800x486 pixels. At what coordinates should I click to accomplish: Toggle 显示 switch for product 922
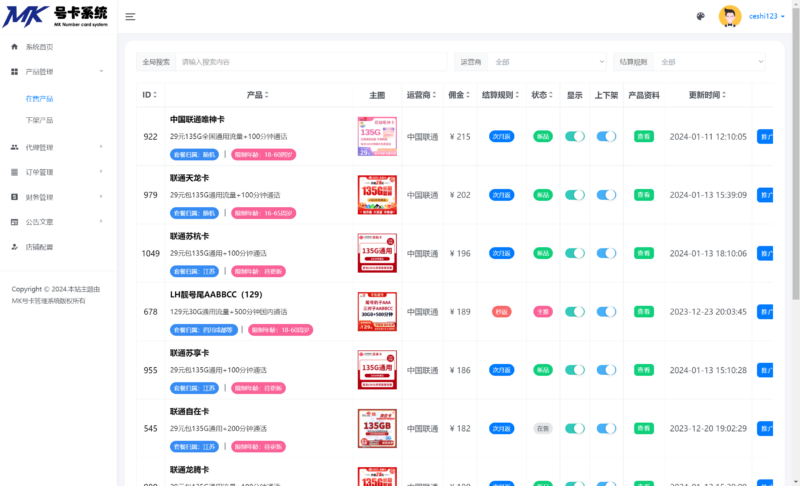pos(574,136)
